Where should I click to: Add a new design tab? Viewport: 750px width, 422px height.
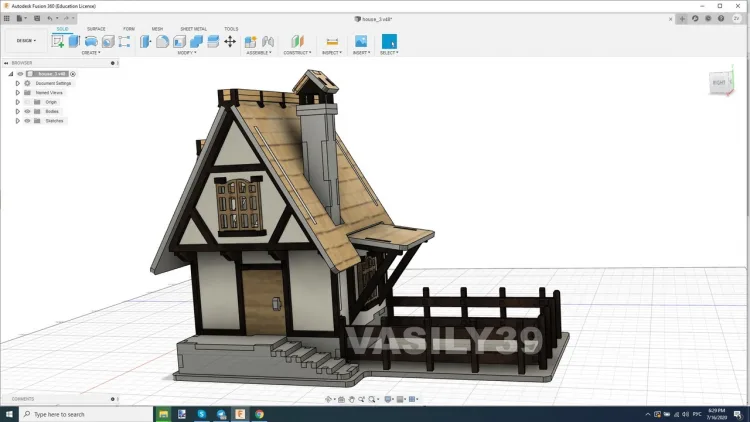(x=682, y=19)
